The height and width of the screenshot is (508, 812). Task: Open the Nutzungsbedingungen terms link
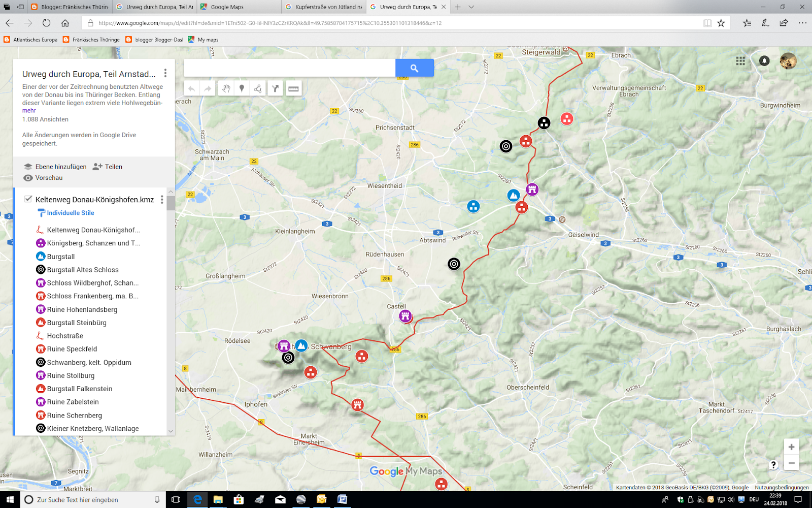coord(782,488)
